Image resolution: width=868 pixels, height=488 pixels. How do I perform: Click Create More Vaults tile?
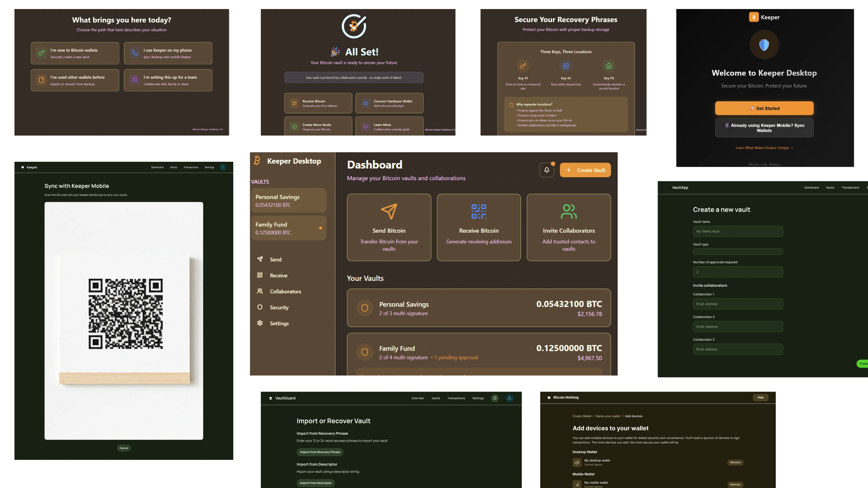[x=318, y=126]
